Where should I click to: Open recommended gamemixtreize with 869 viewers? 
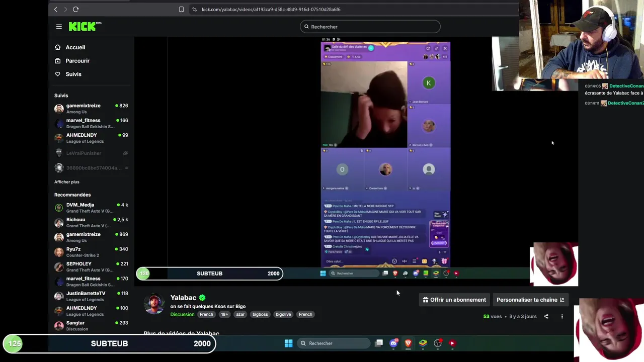tap(91, 237)
